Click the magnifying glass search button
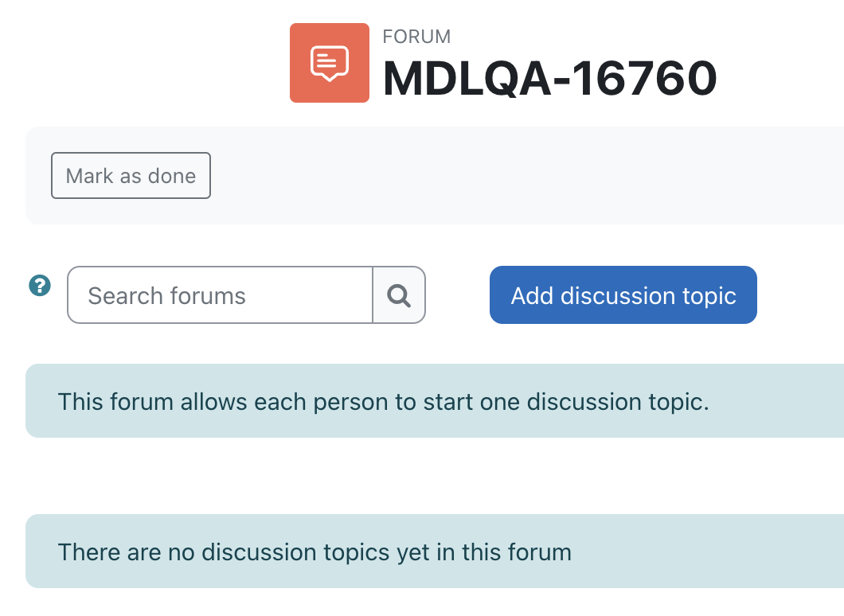This screenshot has width=844, height=616. point(399,295)
